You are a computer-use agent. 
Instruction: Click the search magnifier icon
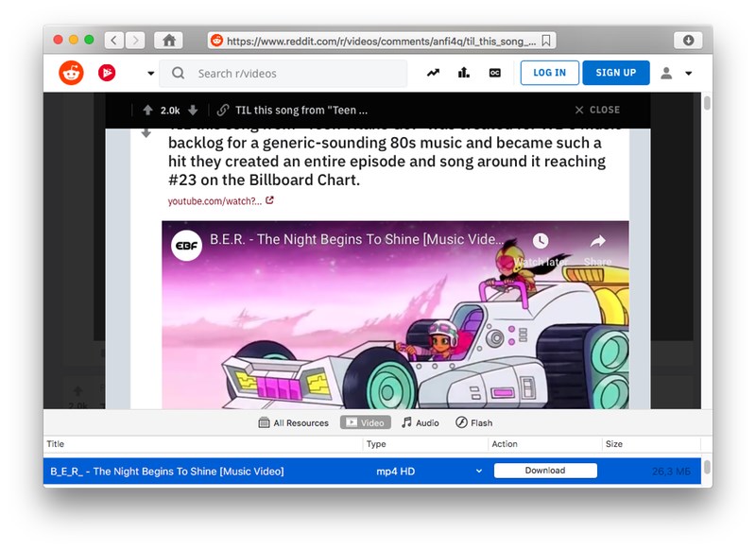coord(178,73)
